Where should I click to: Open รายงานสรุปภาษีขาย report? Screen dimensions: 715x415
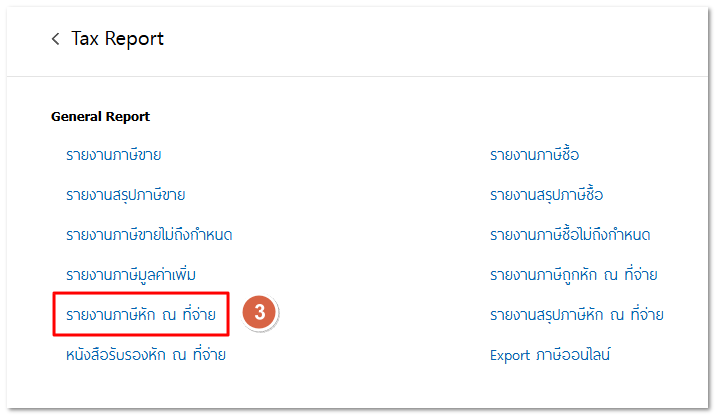[125, 194]
